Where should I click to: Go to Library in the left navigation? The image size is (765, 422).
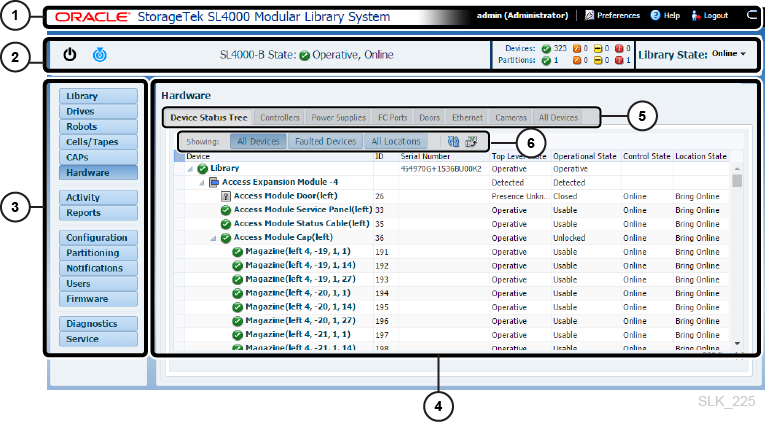[x=98, y=96]
